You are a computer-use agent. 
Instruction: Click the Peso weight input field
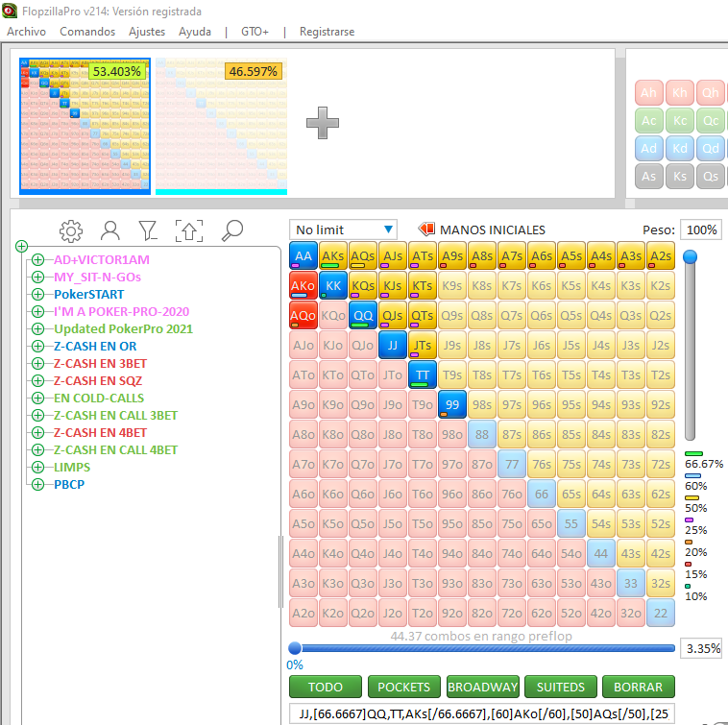point(700,230)
